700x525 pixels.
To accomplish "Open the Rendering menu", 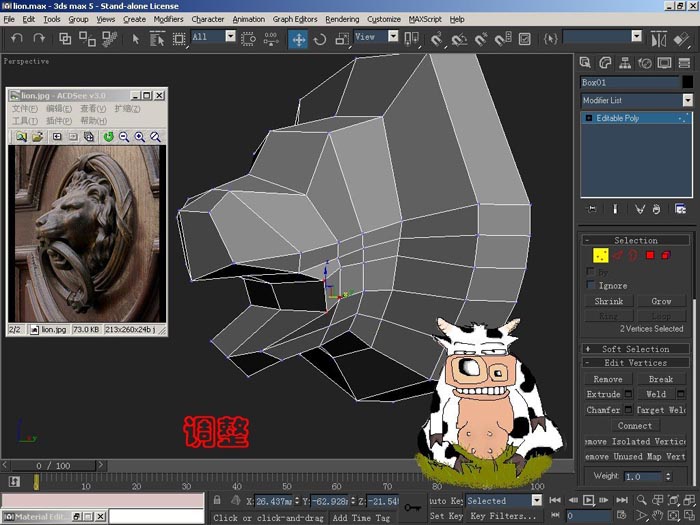I will tap(342, 19).
